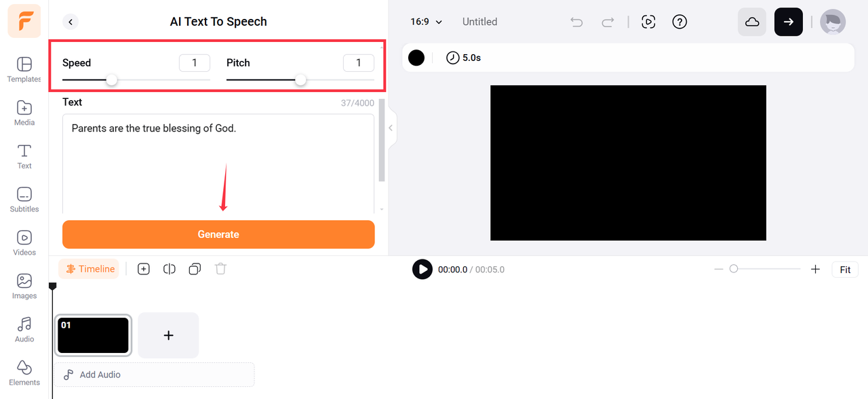Click Add Audio track row

pyautogui.click(x=156, y=375)
